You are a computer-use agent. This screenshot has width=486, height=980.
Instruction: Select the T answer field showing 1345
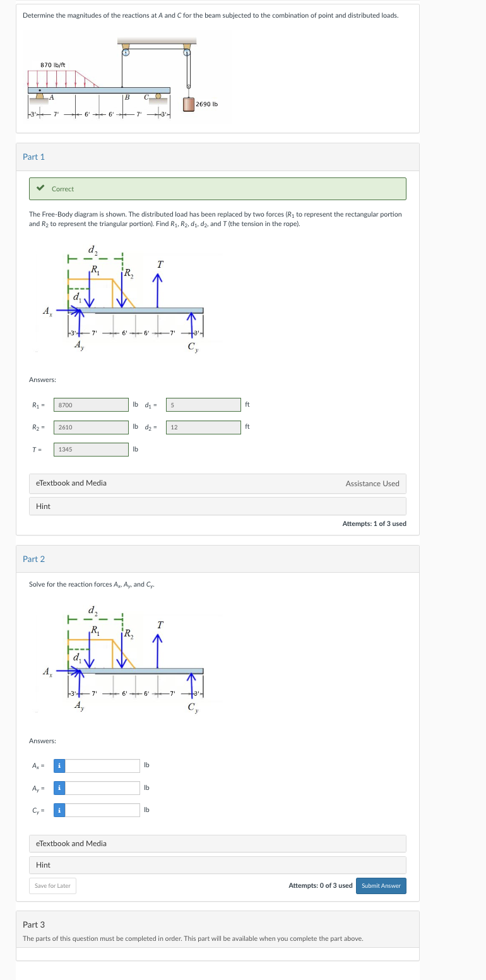(x=90, y=449)
